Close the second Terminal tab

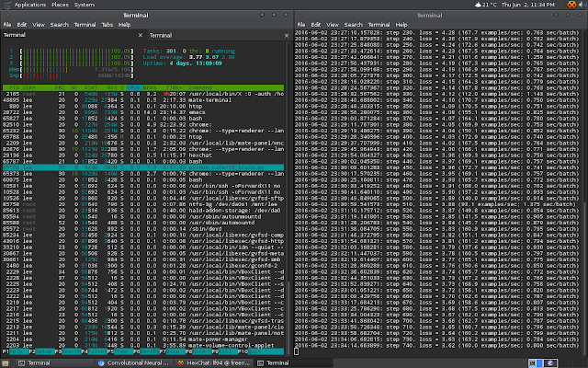(x=286, y=36)
